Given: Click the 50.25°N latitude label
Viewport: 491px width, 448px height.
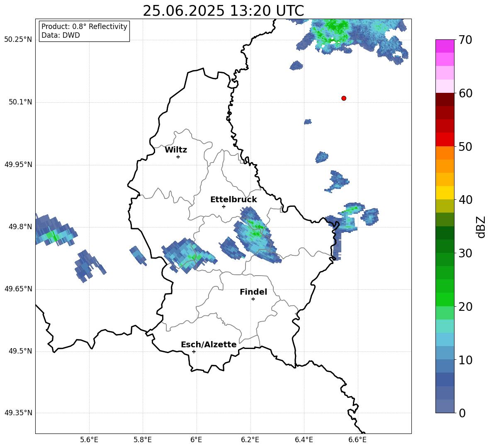Looking at the screenshot, I should coord(18,40).
